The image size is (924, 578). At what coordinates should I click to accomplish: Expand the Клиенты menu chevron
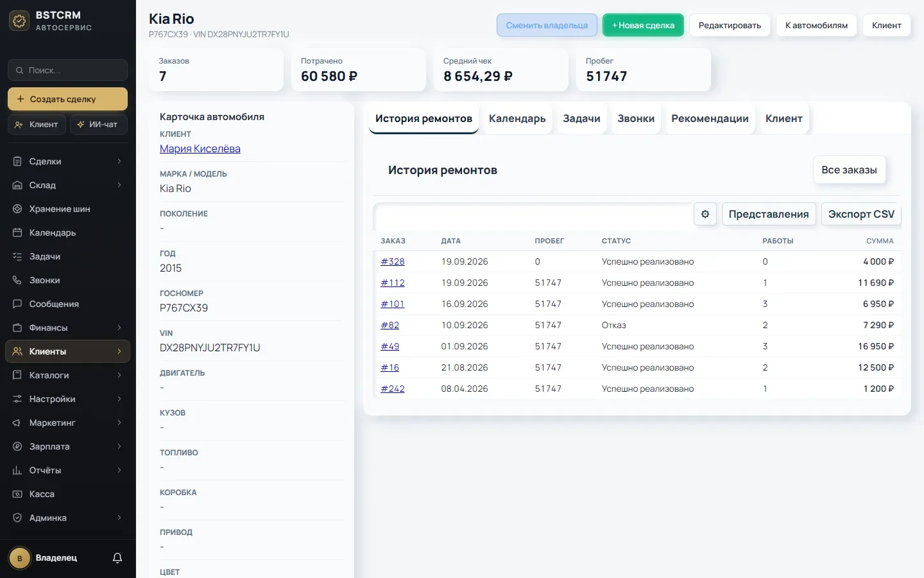(119, 351)
